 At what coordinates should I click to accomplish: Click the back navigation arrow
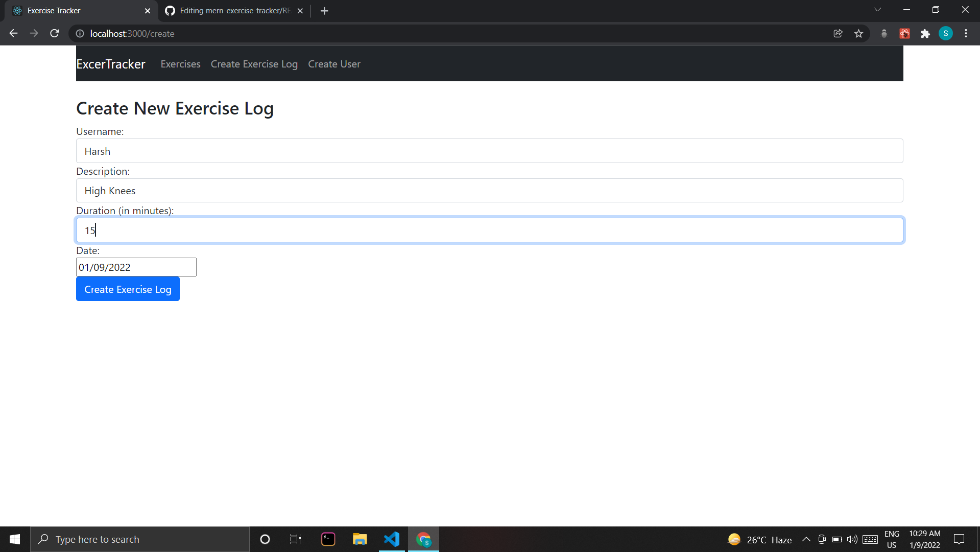coord(13,33)
